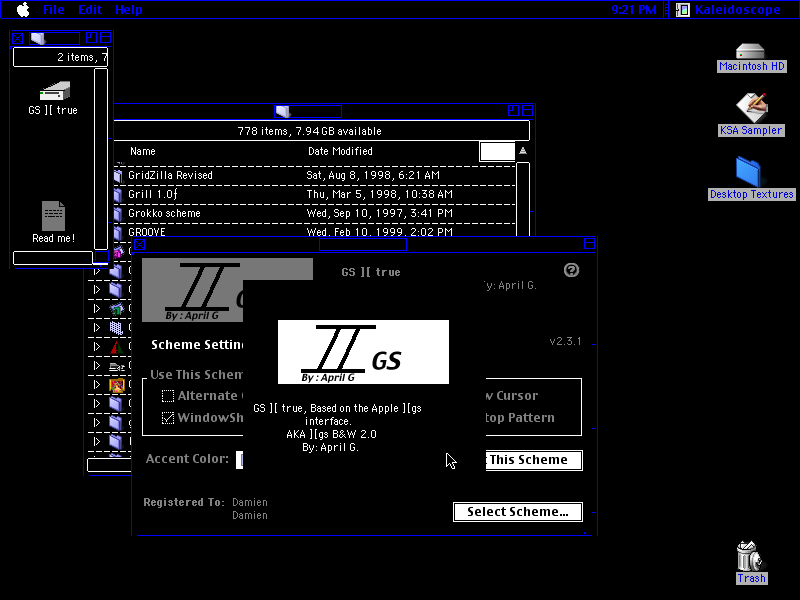Select the dotted grid icon in the list
The image size is (800, 600).
(117, 328)
